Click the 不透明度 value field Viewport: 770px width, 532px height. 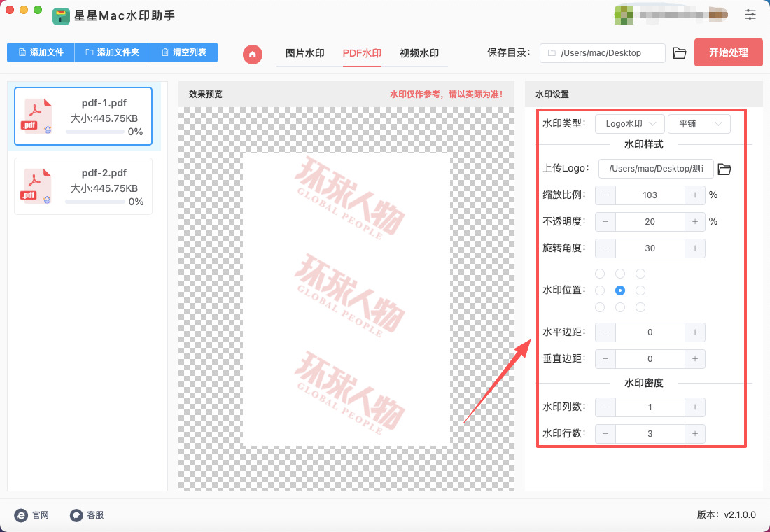650,222
